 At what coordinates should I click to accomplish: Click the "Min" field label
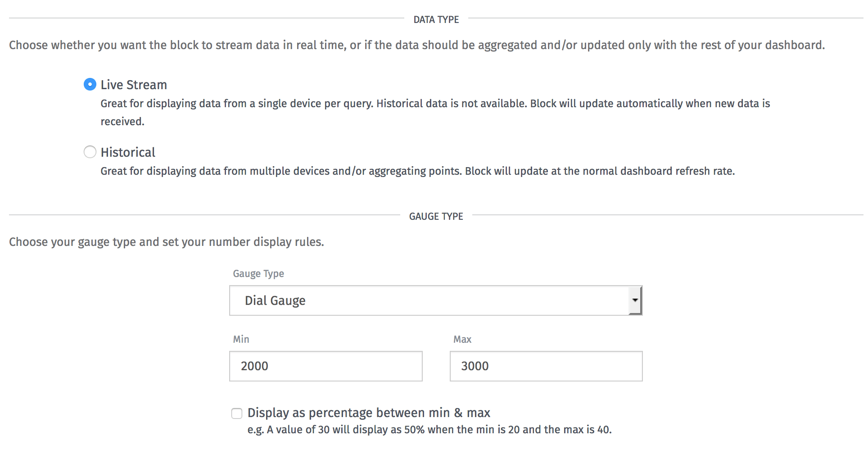click(x=241, y=339)
